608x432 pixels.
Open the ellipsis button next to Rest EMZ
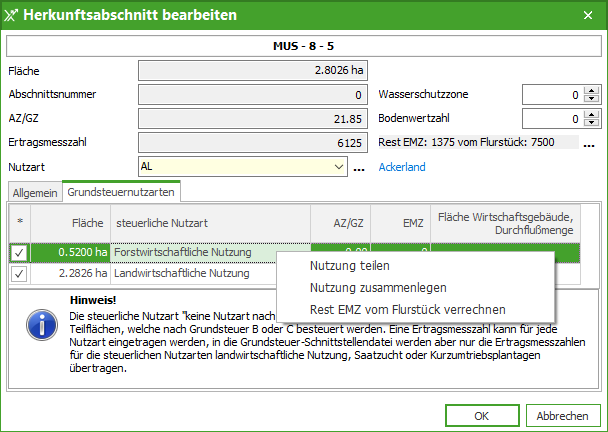pos(589,143)
